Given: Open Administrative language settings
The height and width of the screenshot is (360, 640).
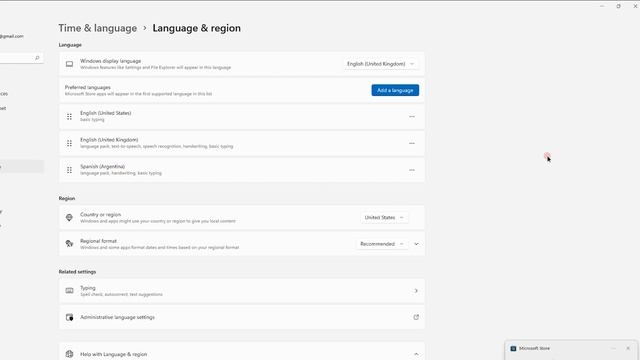Looking at the screenshot, I should point(242,317).
